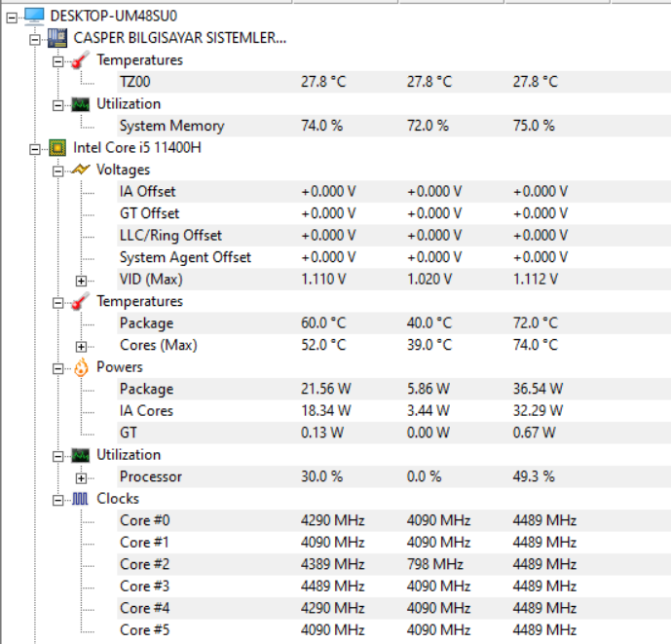Click the Powers flame icon

coord(81,367)
